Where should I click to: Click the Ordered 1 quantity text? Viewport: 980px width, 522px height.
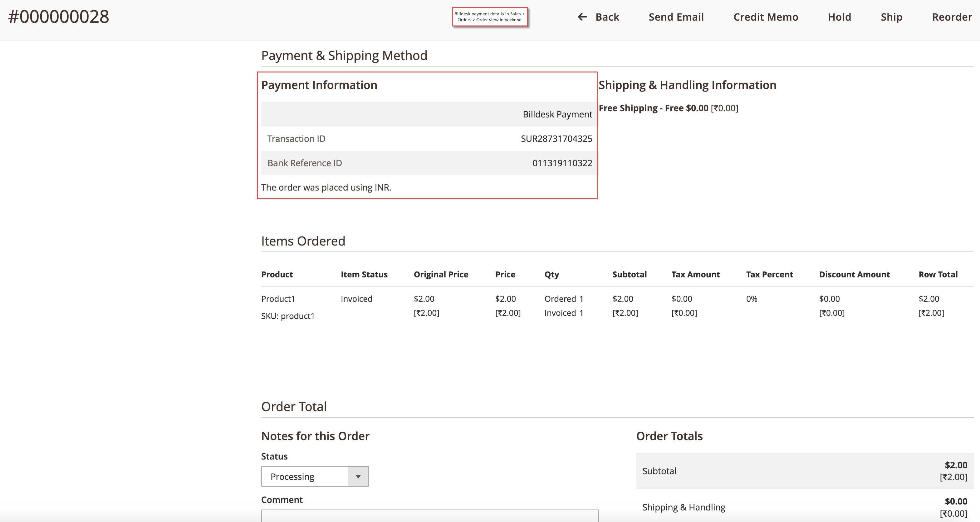coord(564,299)
